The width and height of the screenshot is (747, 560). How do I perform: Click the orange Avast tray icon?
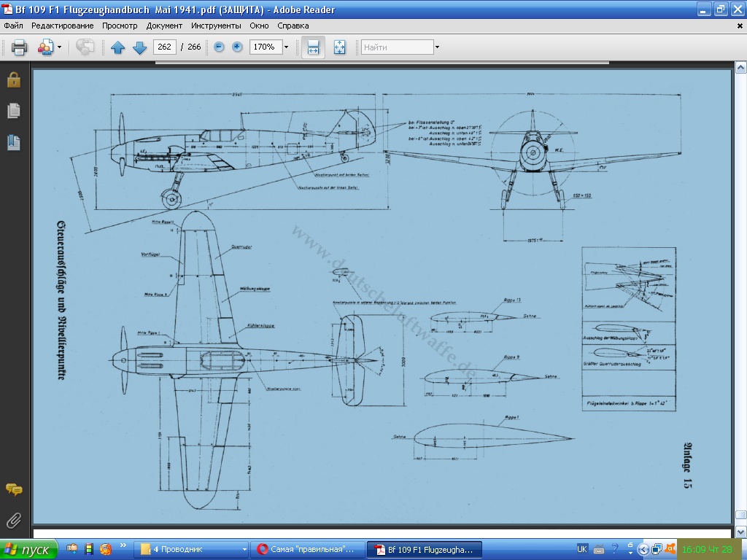[x=670, y=548]
